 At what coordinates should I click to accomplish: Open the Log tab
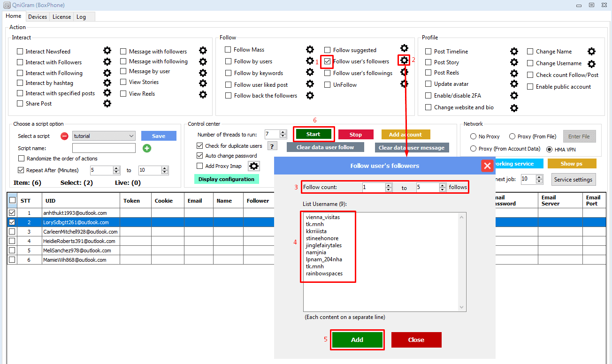click(x=81, y=17)
